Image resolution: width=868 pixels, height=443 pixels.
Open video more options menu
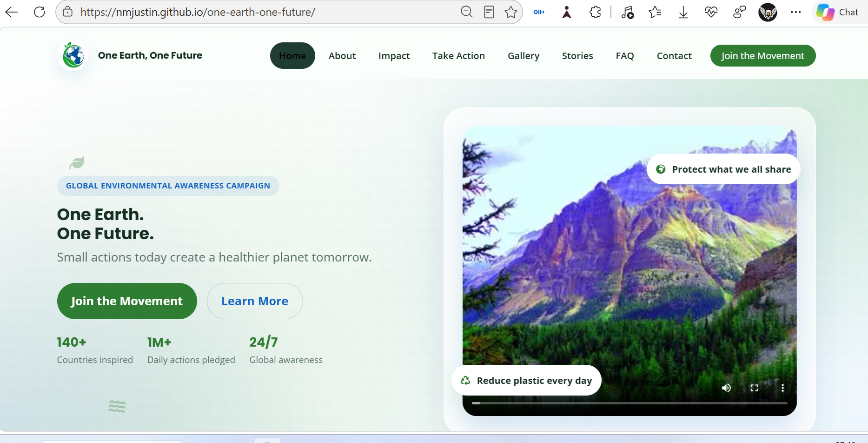point(782,388)
